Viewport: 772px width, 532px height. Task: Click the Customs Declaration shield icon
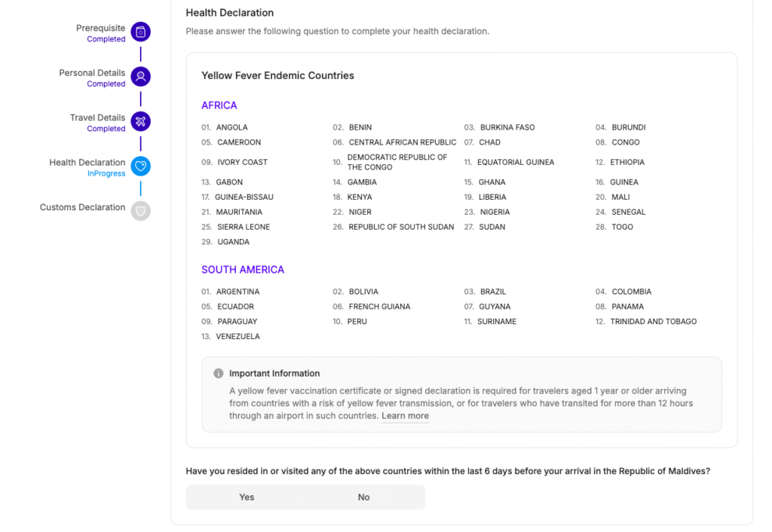coord(140,210)
